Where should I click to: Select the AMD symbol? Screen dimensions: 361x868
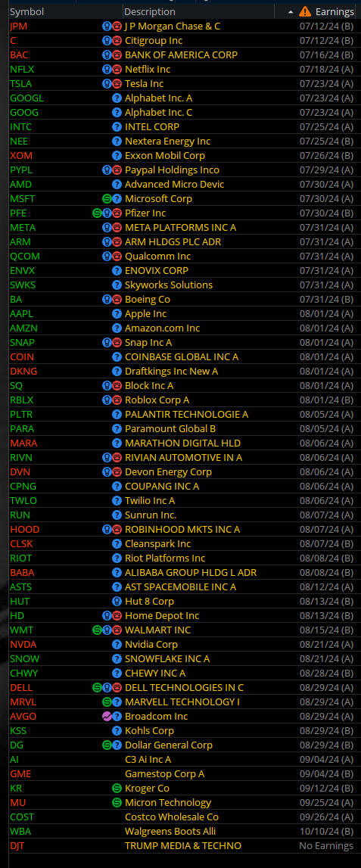[21, 185]
